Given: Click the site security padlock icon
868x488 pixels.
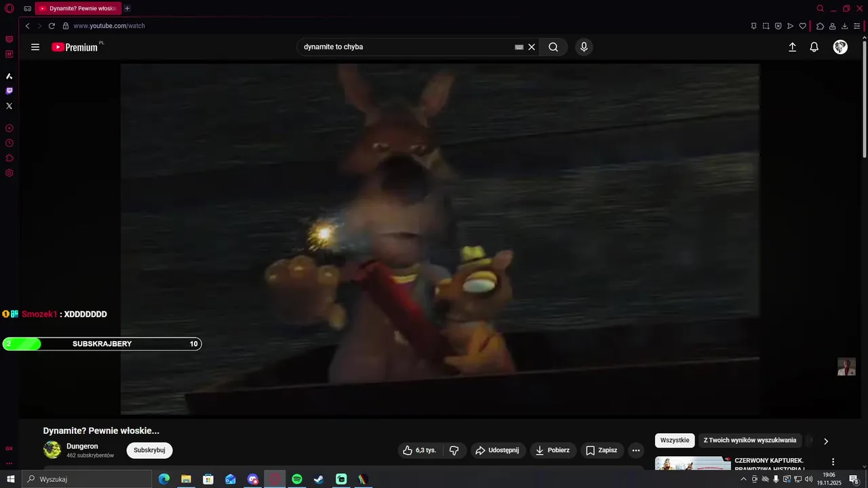Looking at the screenshot, I should [66, 26].
